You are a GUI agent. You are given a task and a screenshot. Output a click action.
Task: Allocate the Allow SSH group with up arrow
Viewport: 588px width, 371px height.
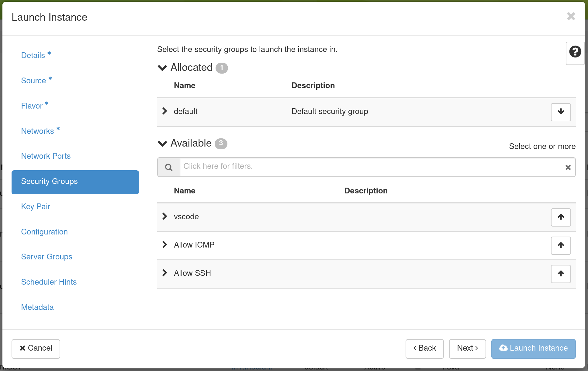point(561,274)
